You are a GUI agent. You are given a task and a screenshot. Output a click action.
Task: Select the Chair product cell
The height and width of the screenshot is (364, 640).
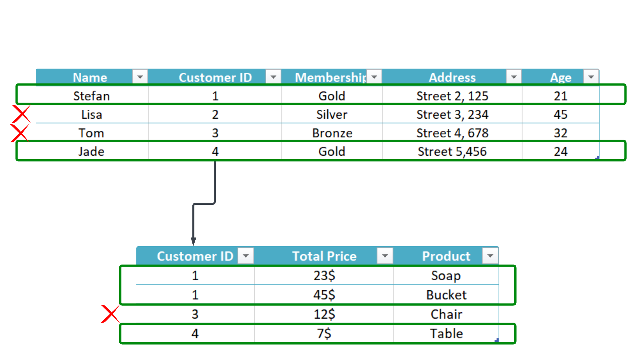[446, 314]
